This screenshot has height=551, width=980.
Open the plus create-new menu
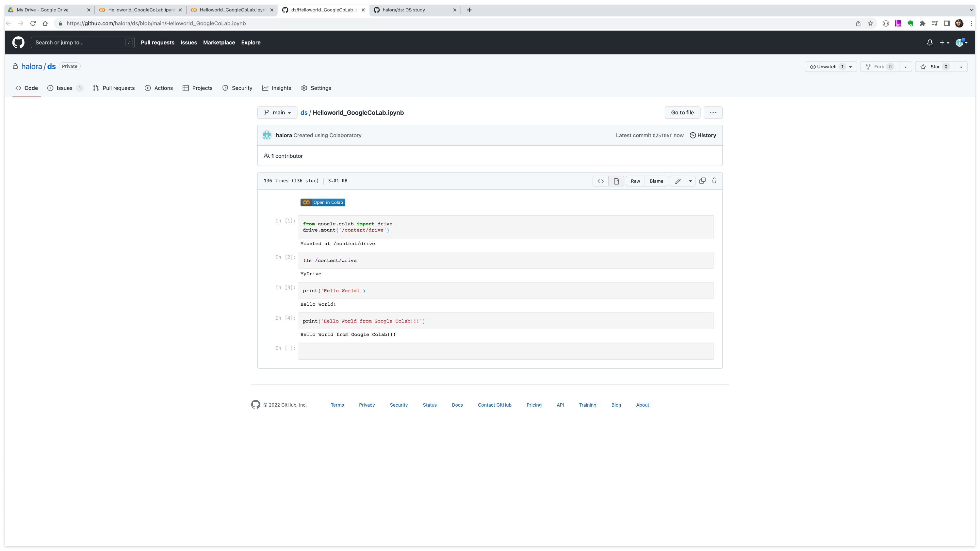point(944,42)
